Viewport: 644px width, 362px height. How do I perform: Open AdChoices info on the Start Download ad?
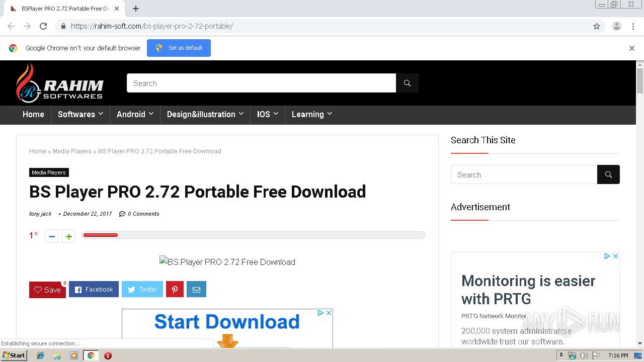pyautogui.click(x=320, y=313)
